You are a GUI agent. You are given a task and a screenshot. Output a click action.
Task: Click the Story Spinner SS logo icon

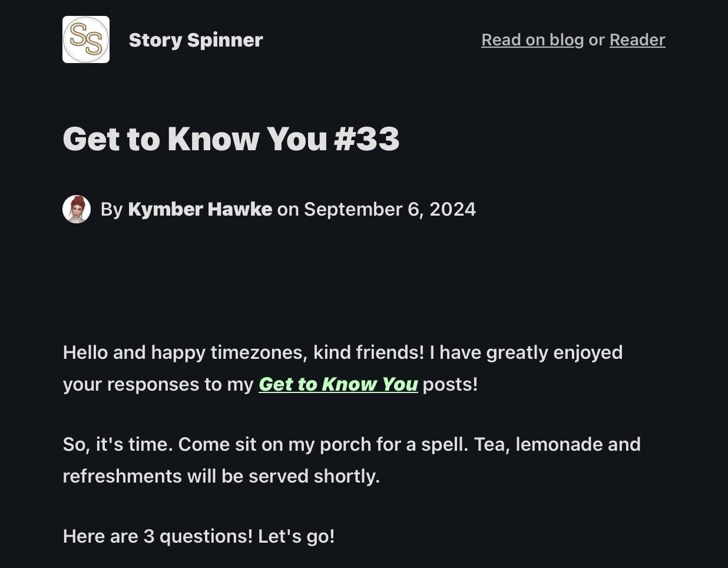86,39
